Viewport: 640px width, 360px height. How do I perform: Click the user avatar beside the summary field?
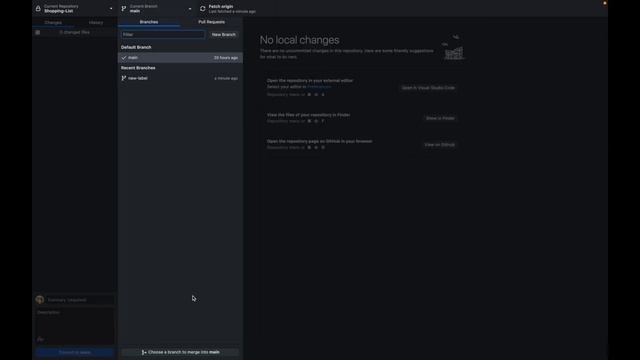(40, 300)
